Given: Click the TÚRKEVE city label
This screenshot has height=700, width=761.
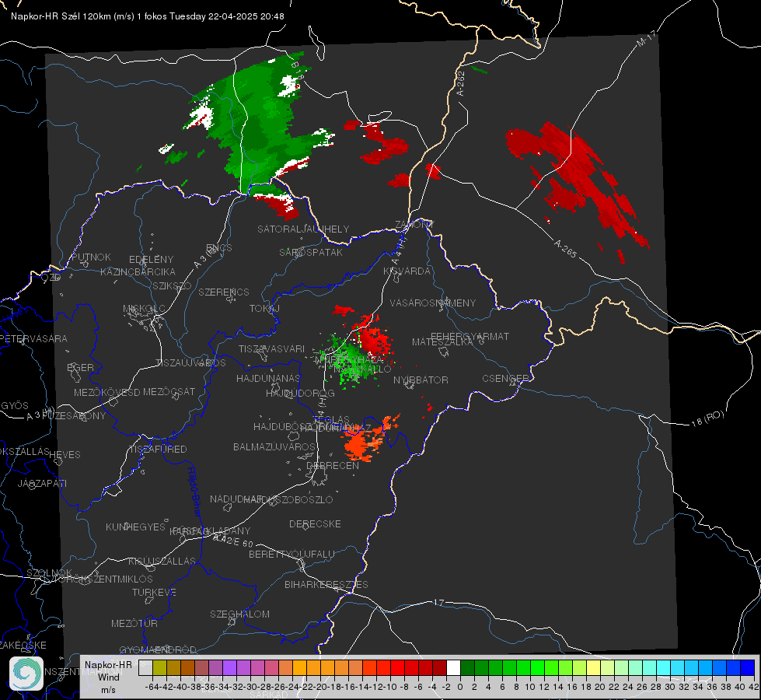Looking at the screenshot, I should pos(154,592).
